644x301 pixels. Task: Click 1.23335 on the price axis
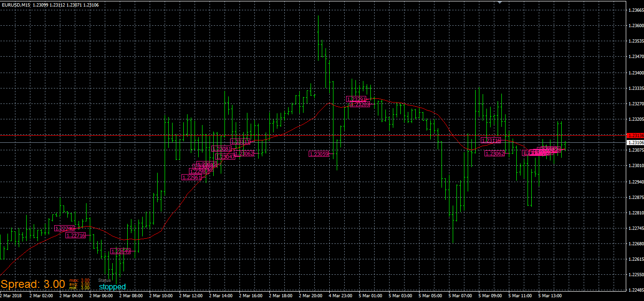tap(636, 88)
